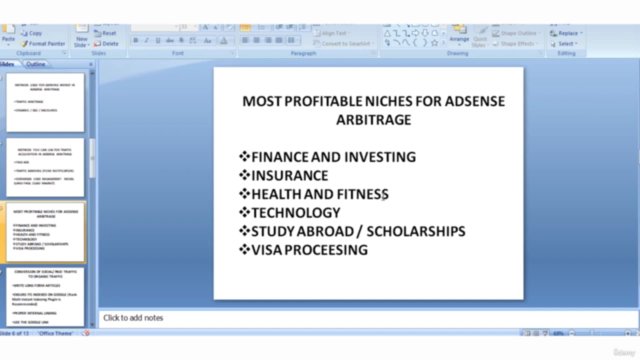Click the Shrink Font button

point(216,27)
